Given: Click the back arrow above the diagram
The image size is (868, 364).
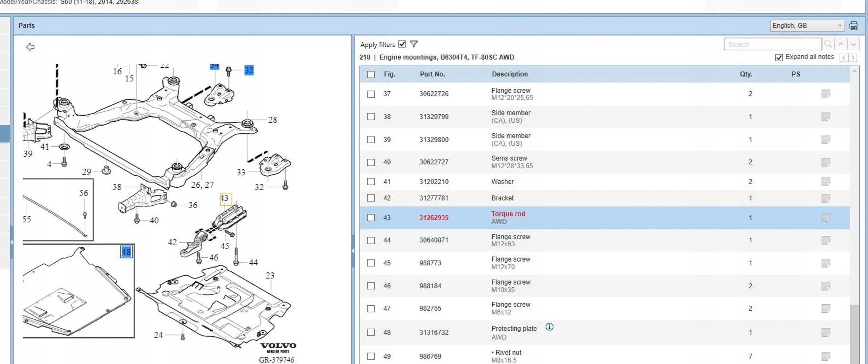Looking at the screenshot, I should (30, 46).
